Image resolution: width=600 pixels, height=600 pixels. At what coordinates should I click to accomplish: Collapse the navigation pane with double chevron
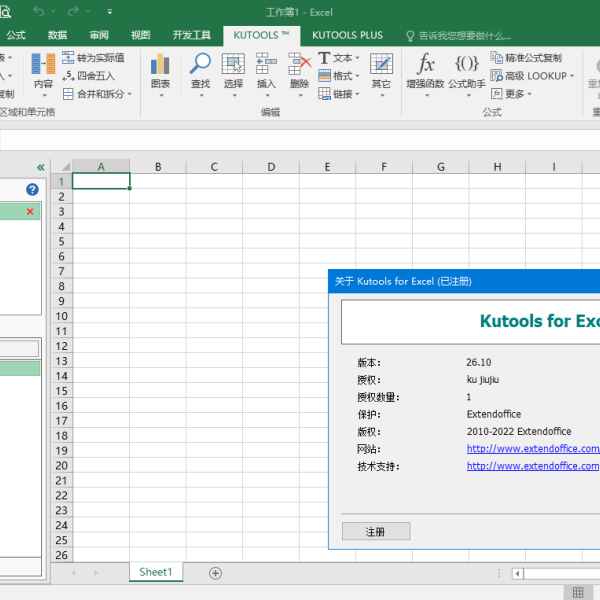41,167
